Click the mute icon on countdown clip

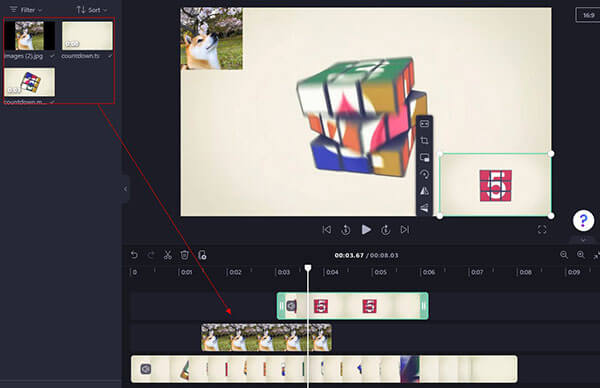[292, 306]
